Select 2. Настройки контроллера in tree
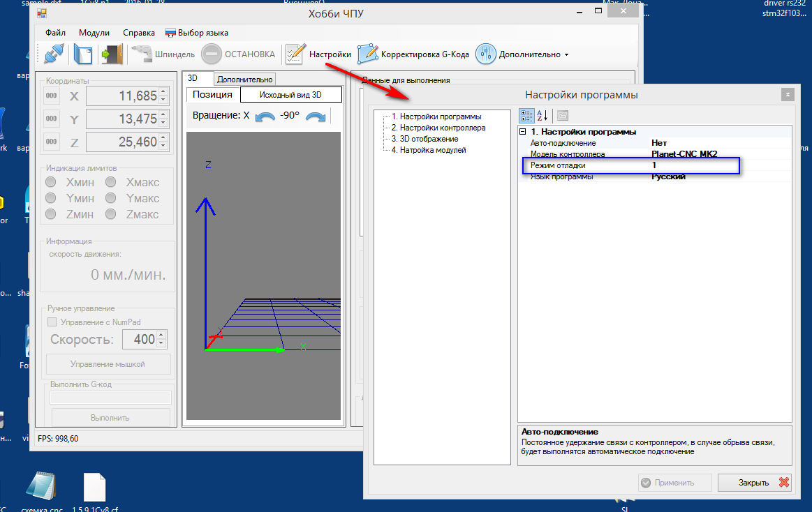 pyautogui.click(x=438, y=128)
